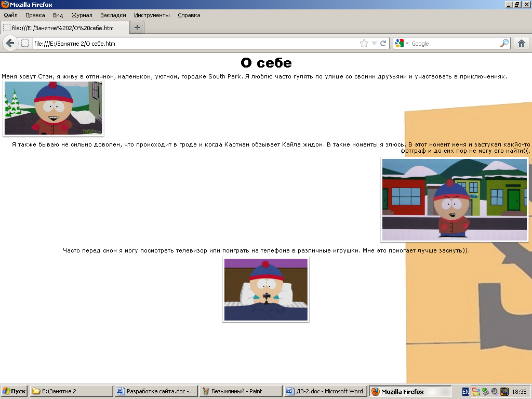
Task: Open the Справка menu
Action: point(189,15)
